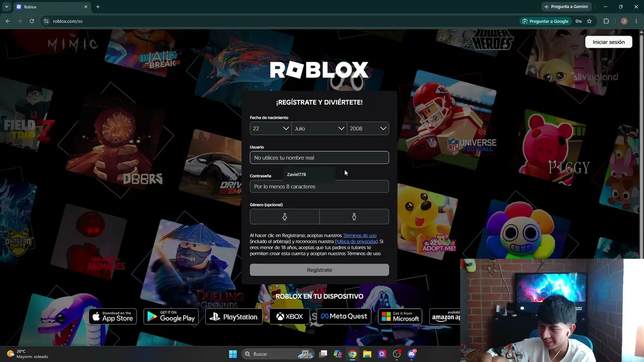Open the Microsoft store badge
The image size is (644, 362).
(x=400, y=317)
